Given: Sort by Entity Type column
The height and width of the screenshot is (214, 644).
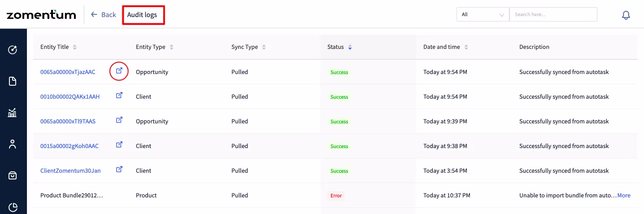Looking at the screenshot, I should [x=171, y=47].
